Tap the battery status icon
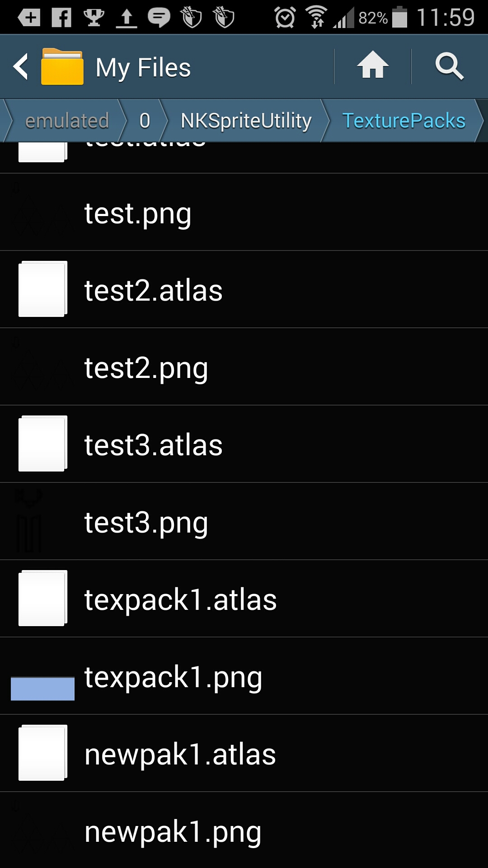488x868 pixels. coord(399,18)
